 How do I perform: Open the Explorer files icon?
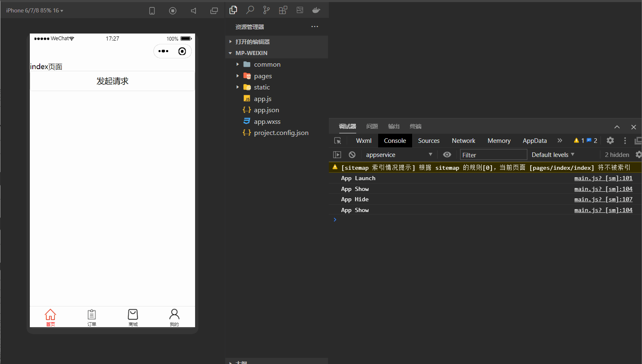(x=233, y=10)
